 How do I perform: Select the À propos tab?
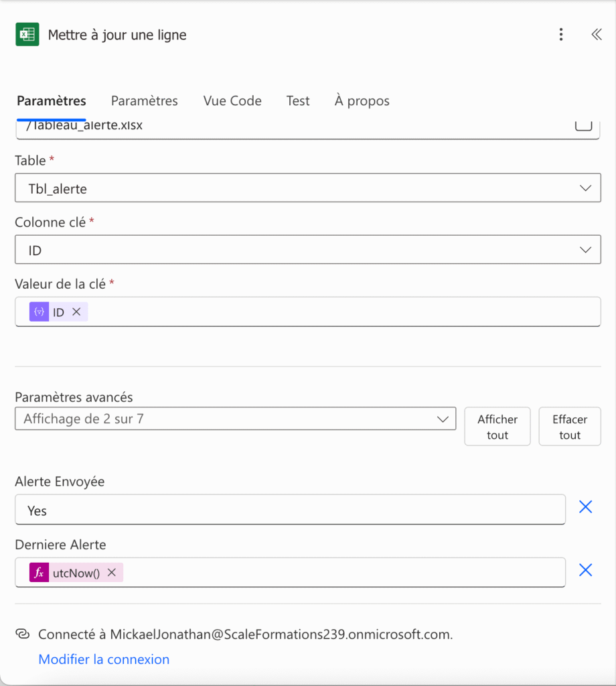[361, 100]
